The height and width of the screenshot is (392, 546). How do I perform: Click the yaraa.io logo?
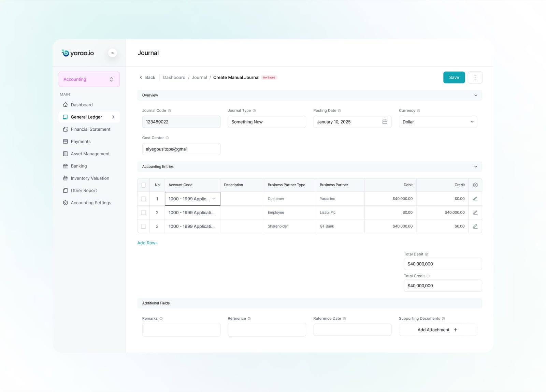(x=78, y=53)
